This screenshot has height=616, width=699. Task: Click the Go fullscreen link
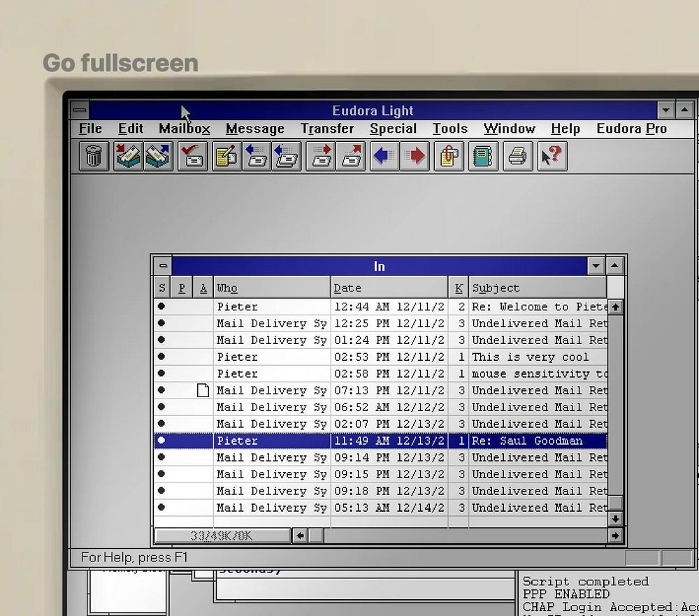click(x=120, y=63)
